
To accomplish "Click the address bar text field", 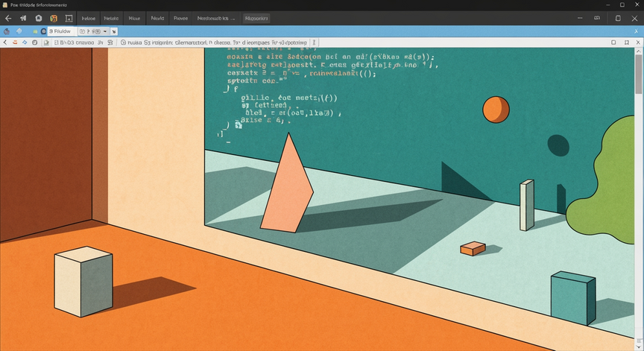I will click(x=217, y=42).
